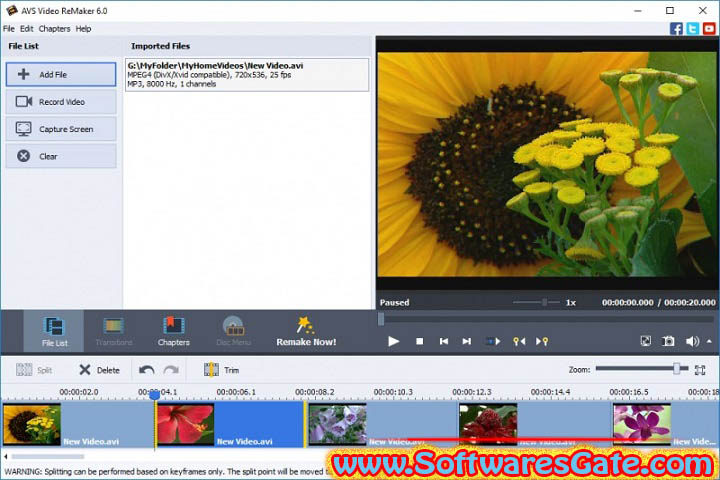Delete the selected timeline clip
This screenshot has width=720, height=480.
[99, 370]
